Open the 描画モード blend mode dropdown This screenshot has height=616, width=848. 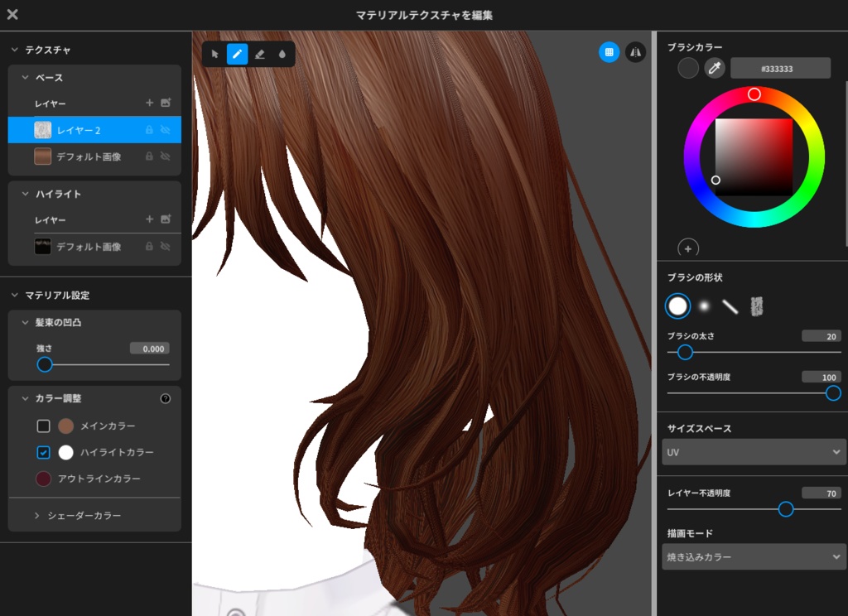tap(754, 556)
